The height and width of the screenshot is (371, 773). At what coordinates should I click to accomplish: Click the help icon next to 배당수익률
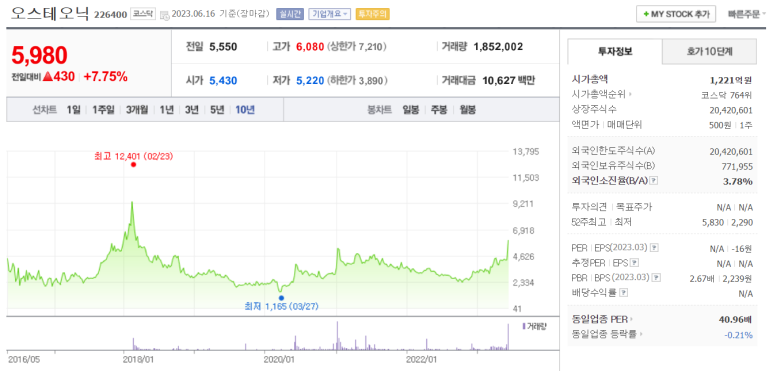click(624, 294)
